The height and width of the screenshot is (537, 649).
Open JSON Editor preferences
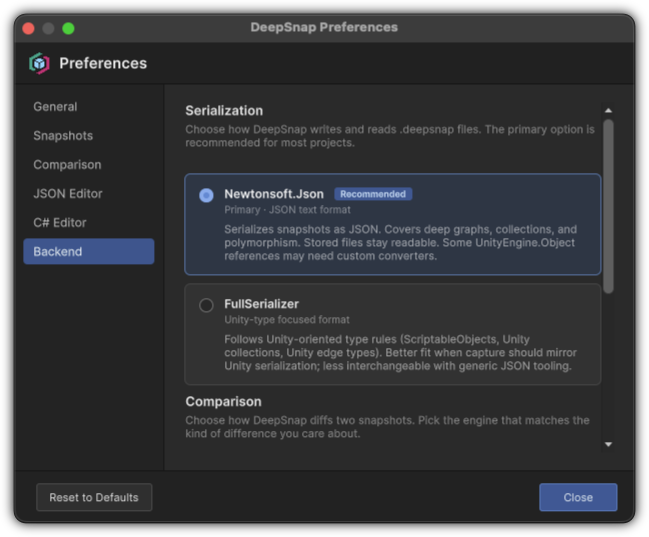[89, 194]
